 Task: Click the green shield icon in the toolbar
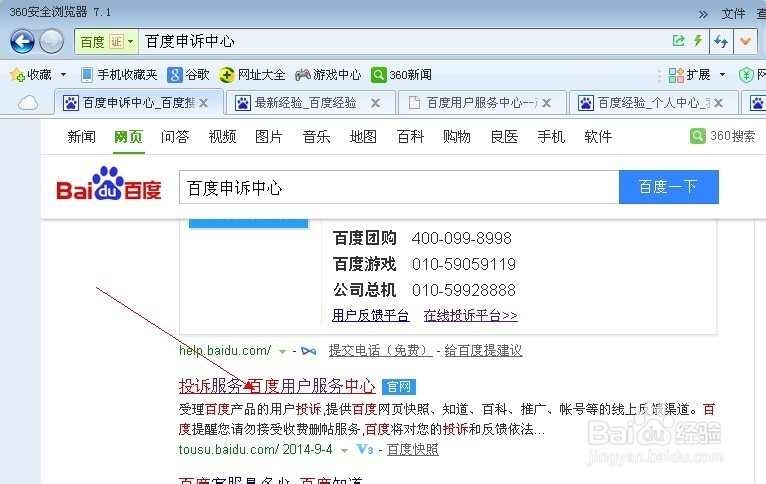[x=745, y=75]
